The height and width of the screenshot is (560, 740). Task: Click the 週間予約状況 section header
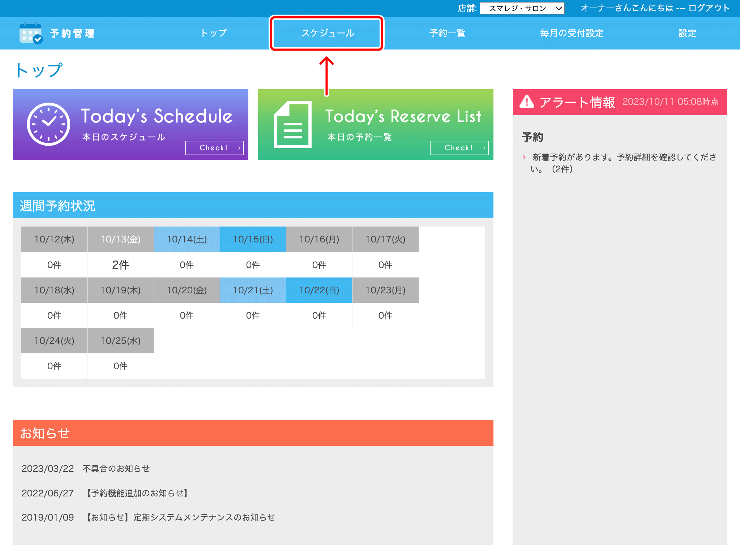point(253,205)
